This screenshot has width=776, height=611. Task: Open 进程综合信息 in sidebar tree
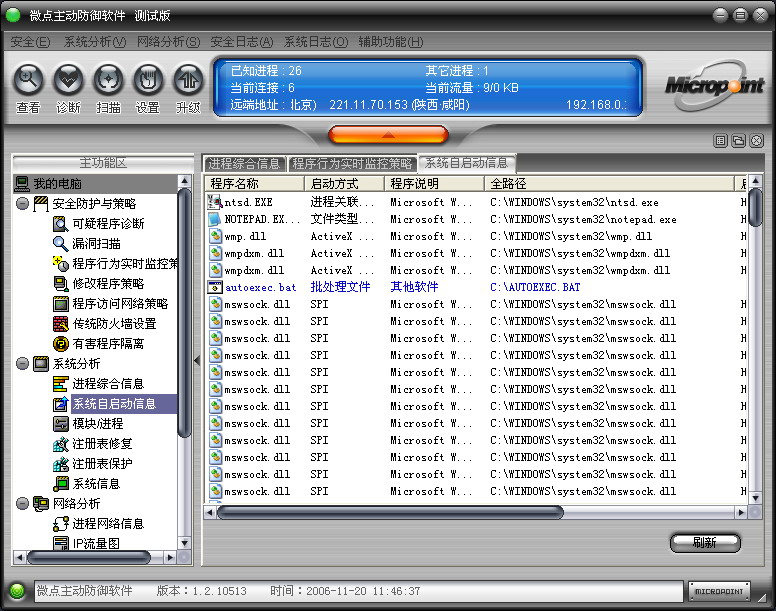(98, 383)
